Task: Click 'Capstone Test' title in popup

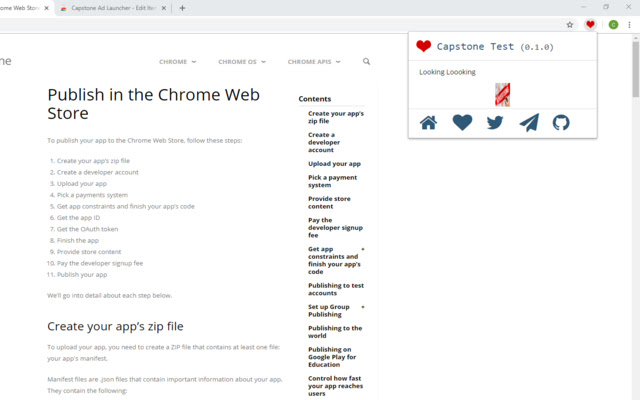Action: (475, 47)
